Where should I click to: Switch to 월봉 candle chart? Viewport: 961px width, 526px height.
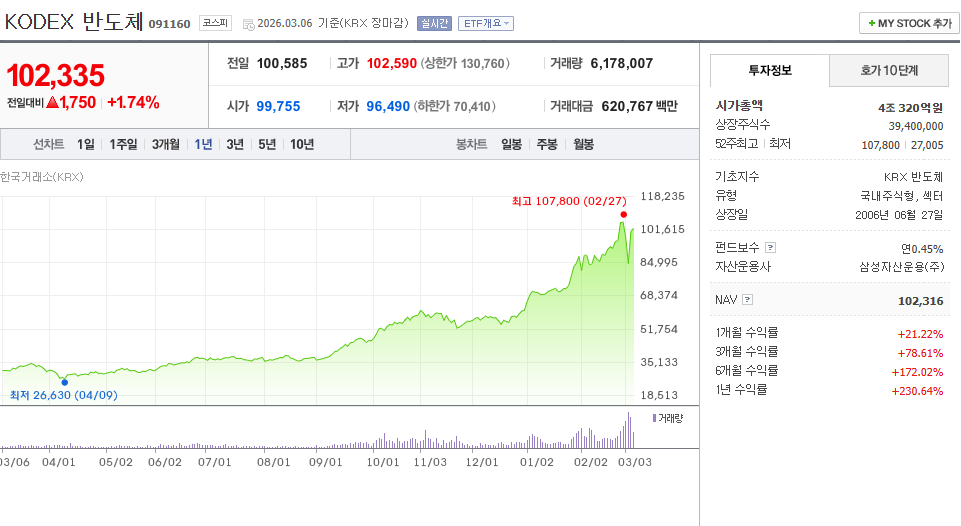583,145
